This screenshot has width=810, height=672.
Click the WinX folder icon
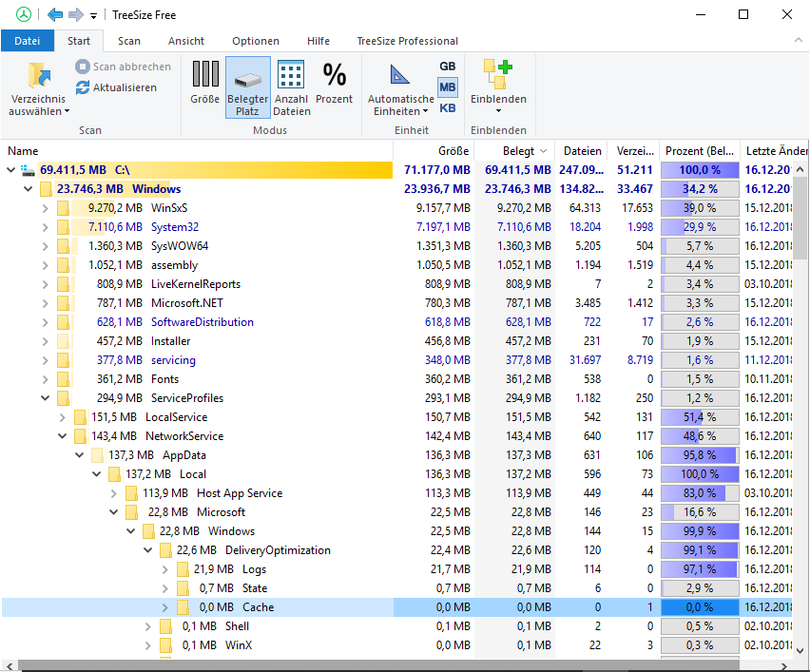pyautogui.click(x=165, y=645)
